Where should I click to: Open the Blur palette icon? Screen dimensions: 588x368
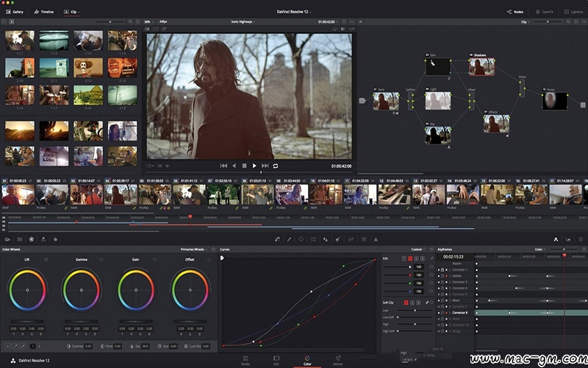click(x=326, y=239)
